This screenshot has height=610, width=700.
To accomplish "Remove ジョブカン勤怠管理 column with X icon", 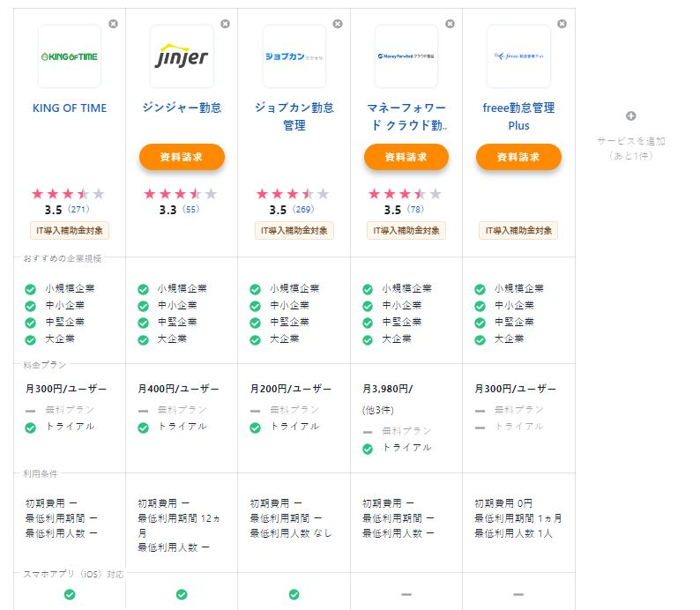I will pyautogui.click(x=338, y=24).
